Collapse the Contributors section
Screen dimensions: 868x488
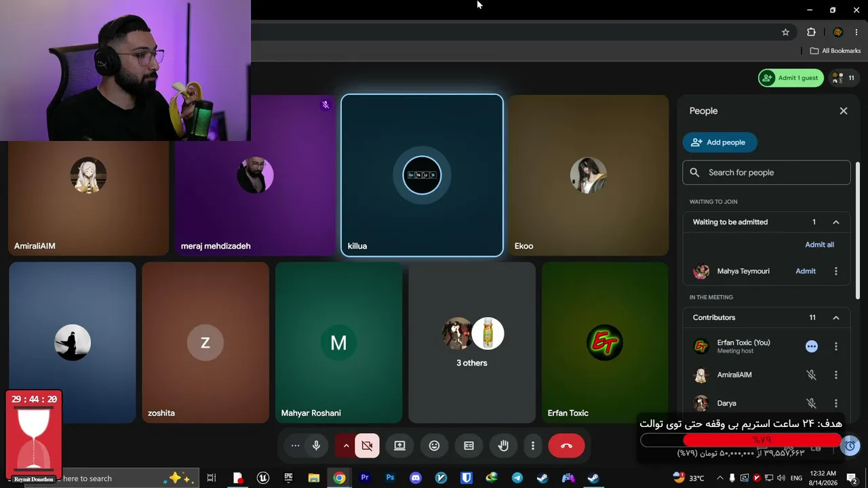click(836, 318)
